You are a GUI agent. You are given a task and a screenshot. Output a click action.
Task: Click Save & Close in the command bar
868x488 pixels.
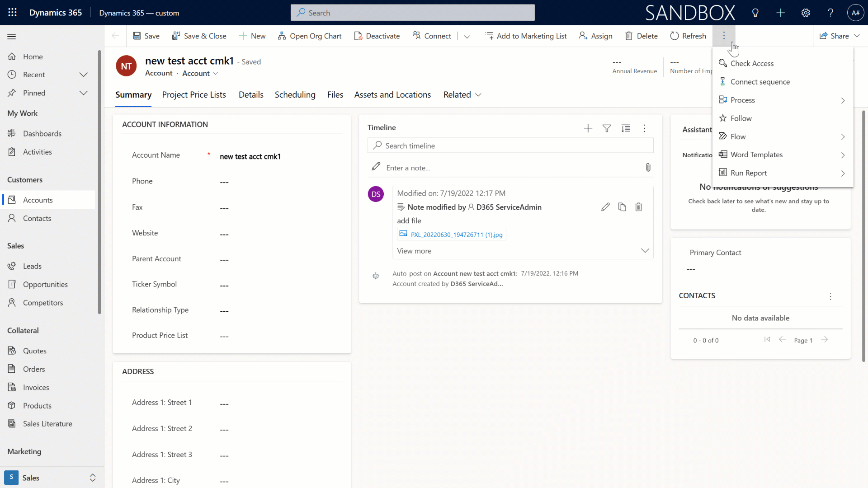199,36
